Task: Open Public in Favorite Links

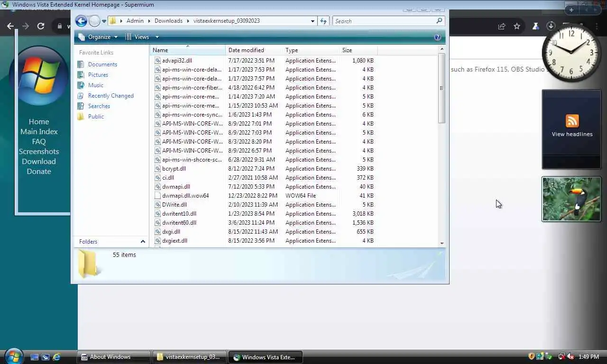Action: [x=96, y=117]
